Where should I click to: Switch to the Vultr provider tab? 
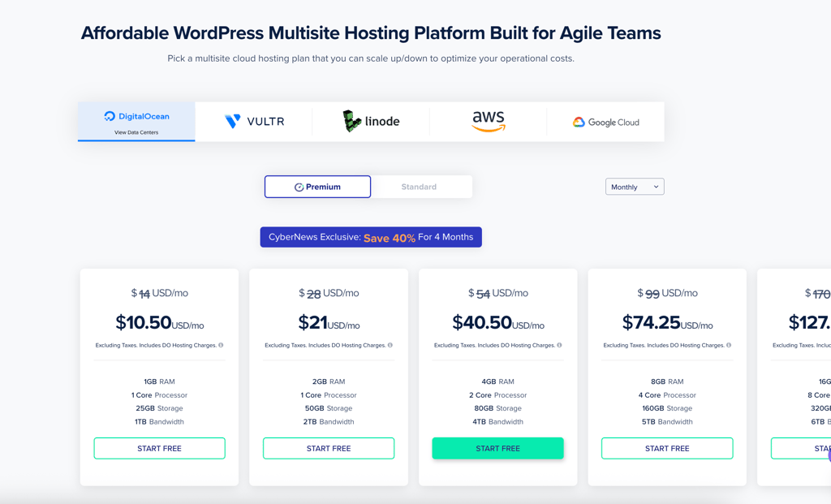tap(254, 122)
